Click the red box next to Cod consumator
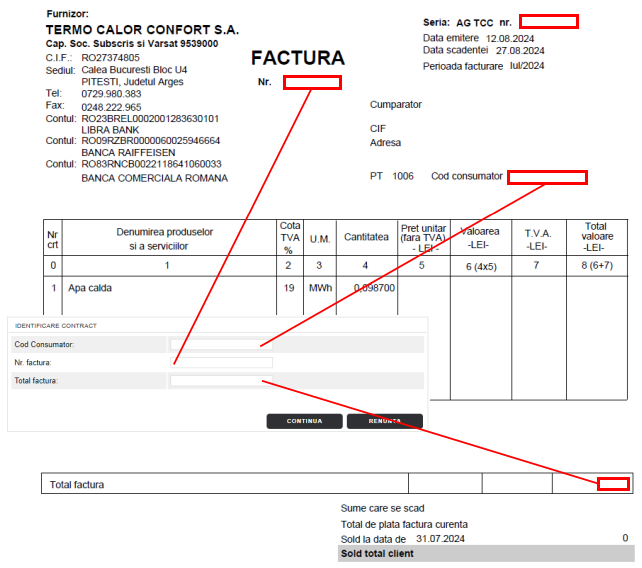 546,177
